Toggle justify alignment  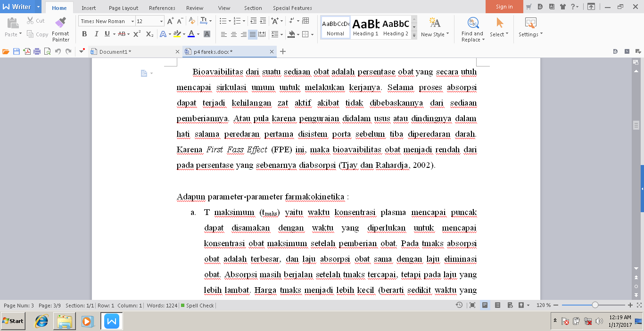[253, 34]
